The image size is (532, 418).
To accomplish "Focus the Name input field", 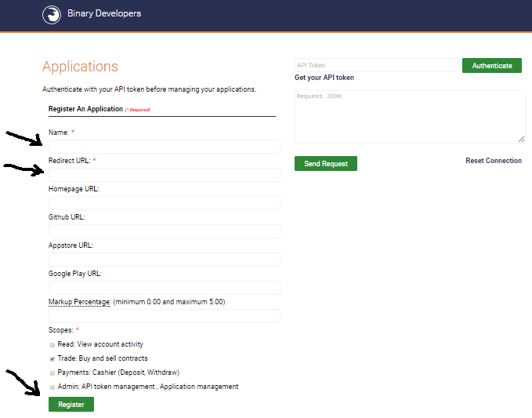I will point(165,147).
